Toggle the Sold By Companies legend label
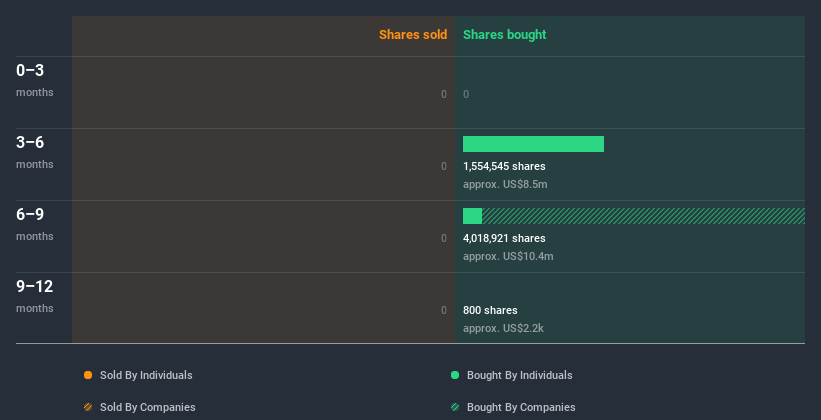 (147, 407)
